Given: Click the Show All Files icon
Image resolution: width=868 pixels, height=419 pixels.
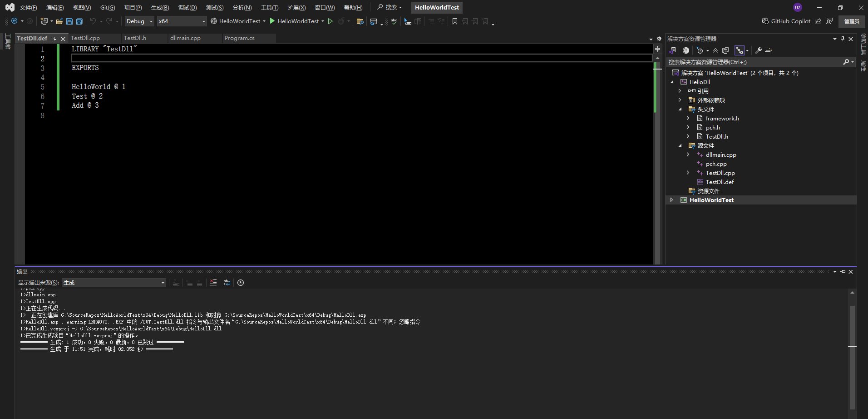Looking at the screenshot, I should [x=725, y=50].
